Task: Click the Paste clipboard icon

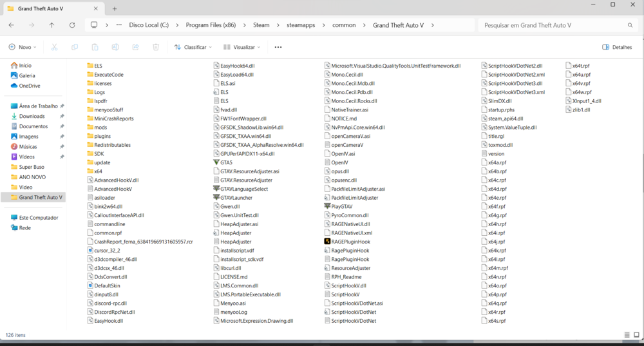Action: [x=95, y=47]
